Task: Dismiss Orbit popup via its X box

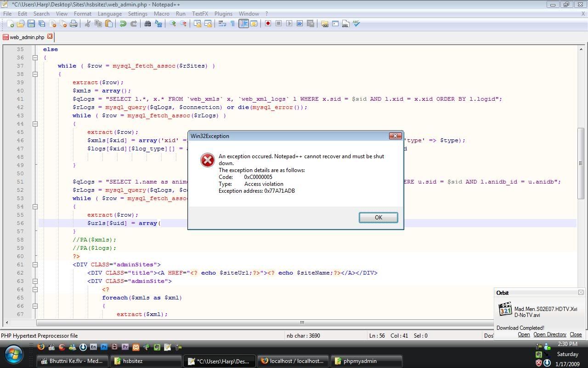Action: pos(581,293)
